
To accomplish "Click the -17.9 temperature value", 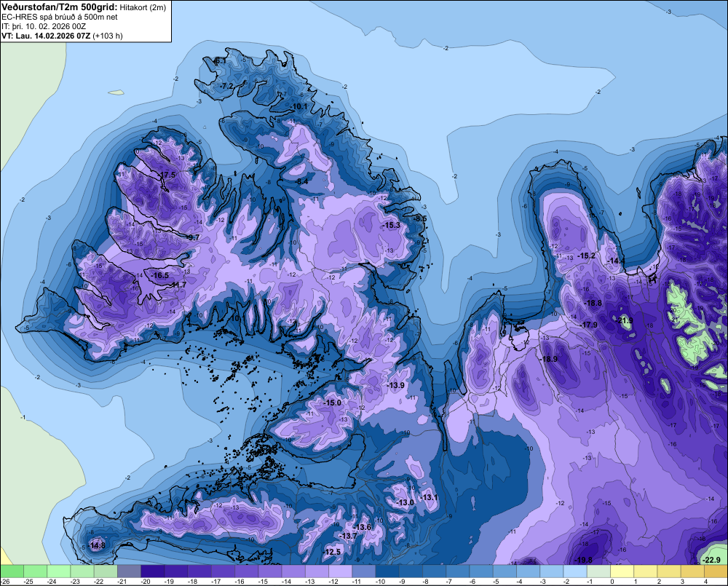I will click(x=588, y=325).
